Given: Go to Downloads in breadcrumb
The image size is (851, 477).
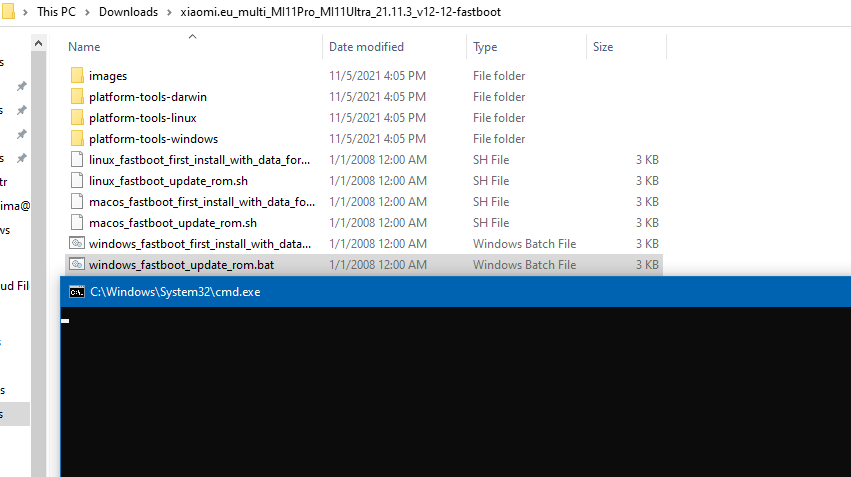Looking at the screenshot, I should (128, 12).
